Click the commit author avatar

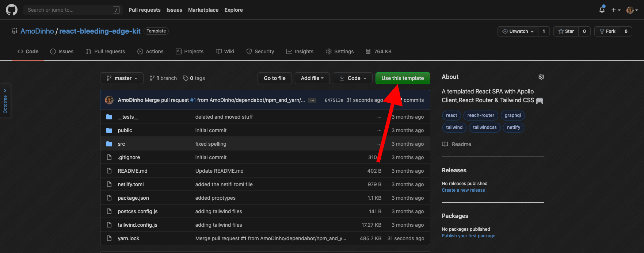pos(109,100)
